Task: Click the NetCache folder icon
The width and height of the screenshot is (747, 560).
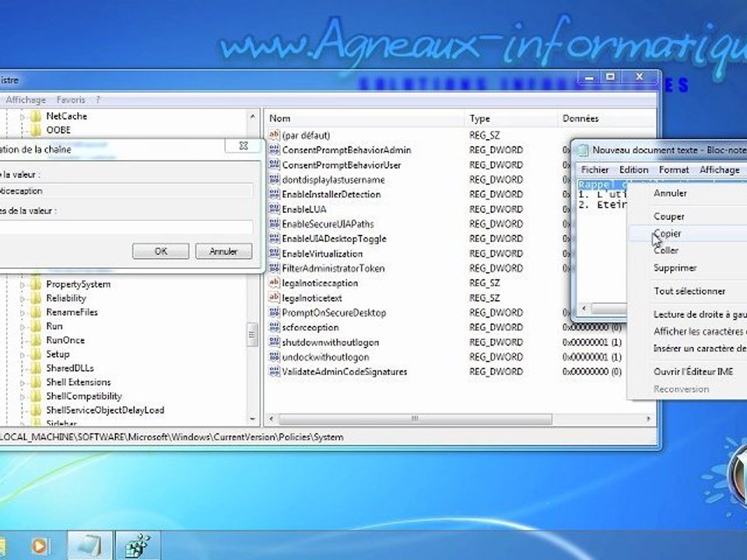Action: 36,116
